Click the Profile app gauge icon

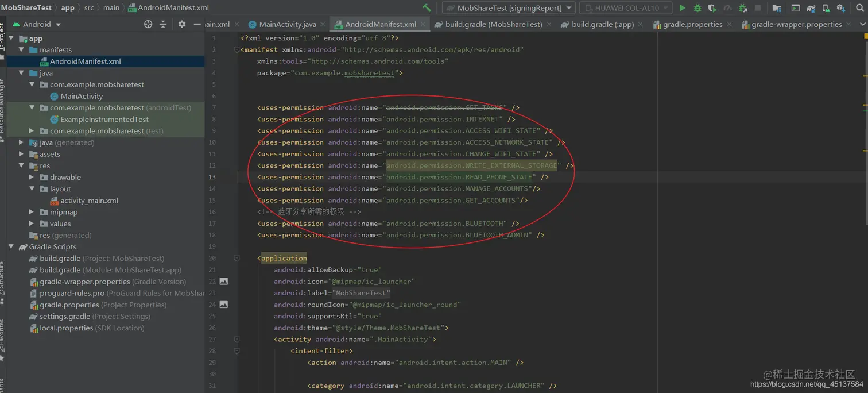[727, 8]
